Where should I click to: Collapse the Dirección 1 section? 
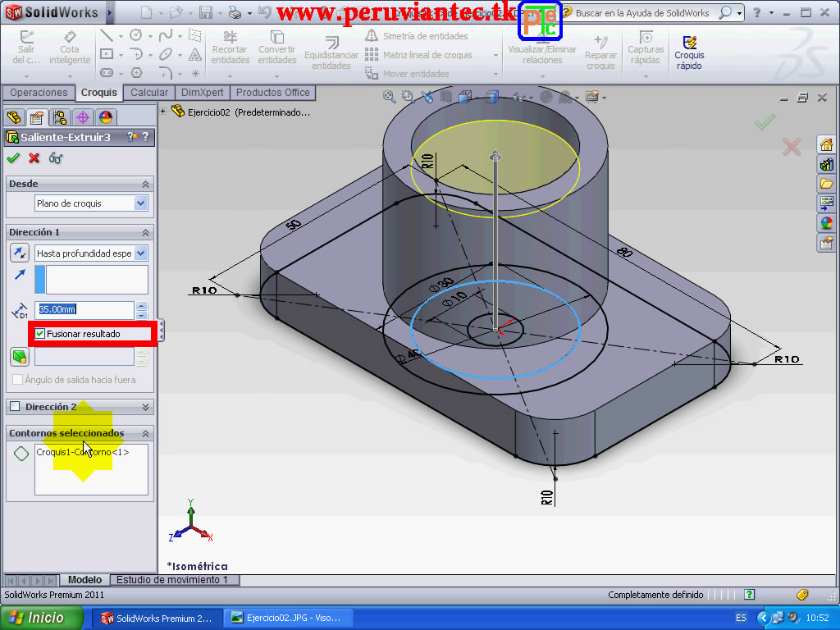pos(145,232)
